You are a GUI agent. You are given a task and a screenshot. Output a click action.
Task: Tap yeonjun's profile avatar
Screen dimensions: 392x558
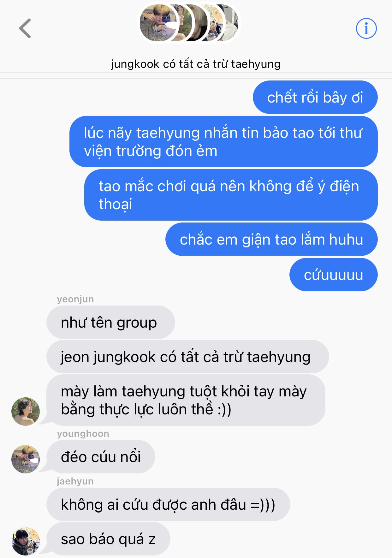(x=26, y=411)
